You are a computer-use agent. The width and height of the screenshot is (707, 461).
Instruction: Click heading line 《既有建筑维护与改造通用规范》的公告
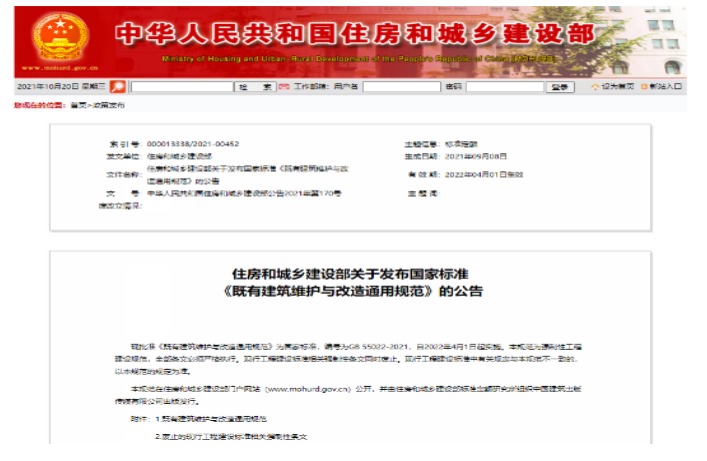[x=353, y=291]
